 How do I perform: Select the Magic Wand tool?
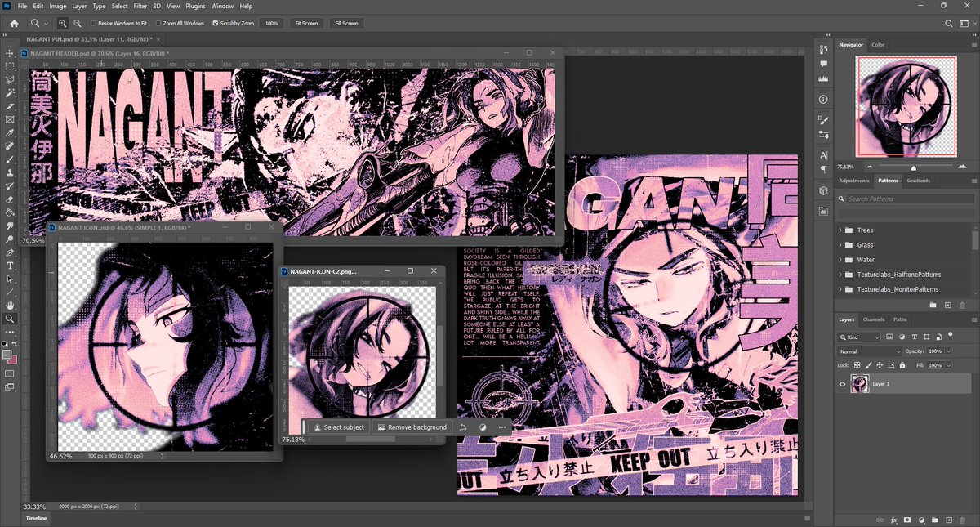pyautogui.click(x=11, y=92)
